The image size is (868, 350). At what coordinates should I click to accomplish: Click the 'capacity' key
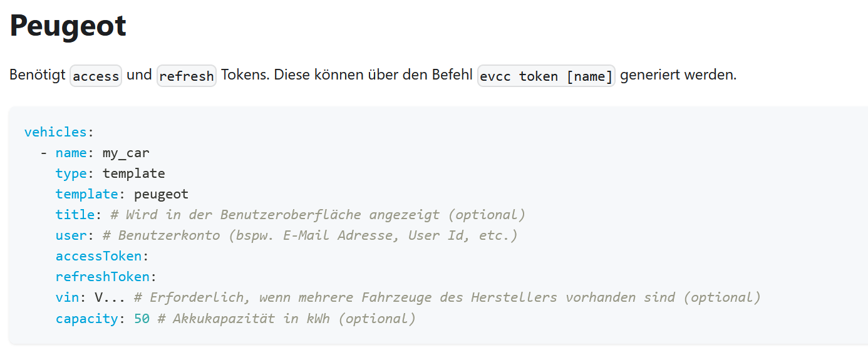coord(86,318)
